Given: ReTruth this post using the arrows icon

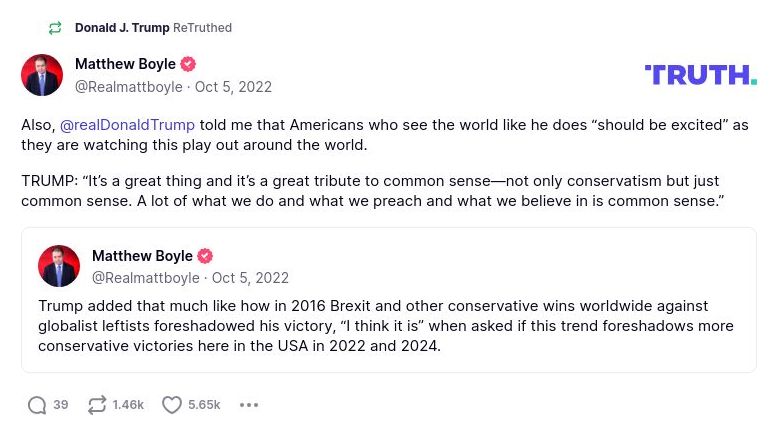Looking at the screenshot, I should click(97, 405).
